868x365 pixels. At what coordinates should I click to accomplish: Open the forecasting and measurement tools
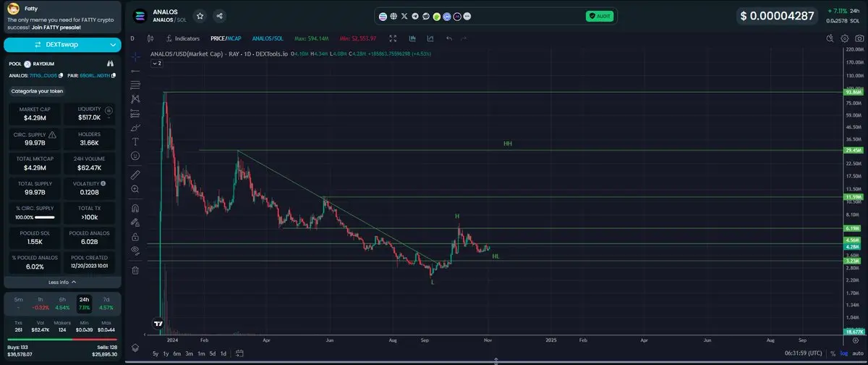135,114
